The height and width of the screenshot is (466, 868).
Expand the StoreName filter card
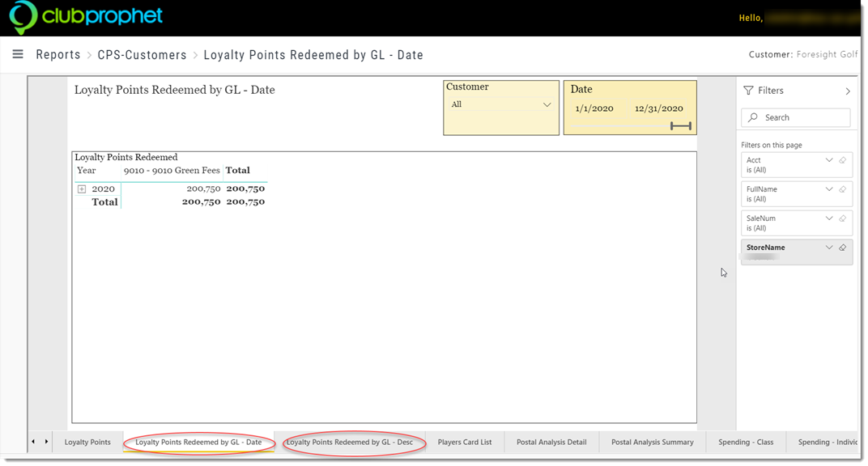coord(828,248)
